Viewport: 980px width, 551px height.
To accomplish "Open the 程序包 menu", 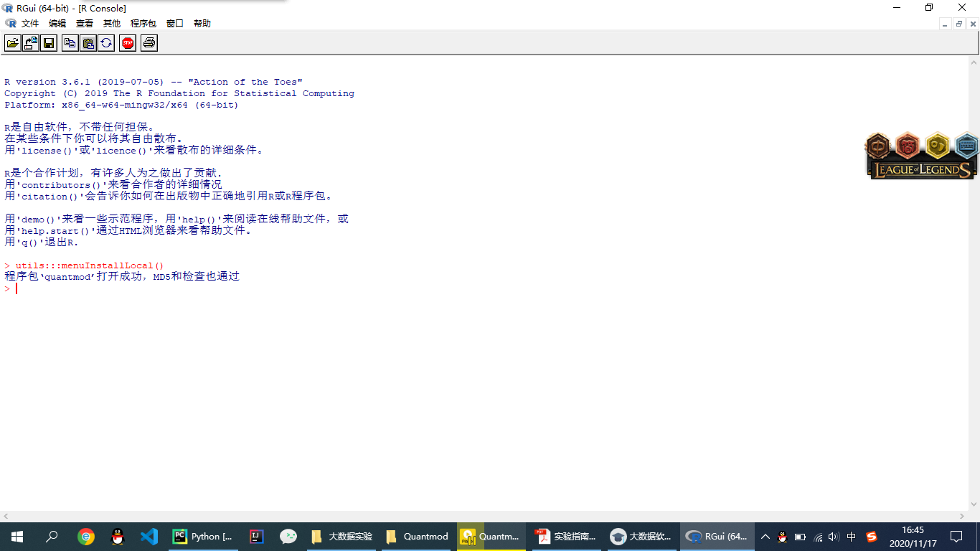I will (143, 24).
